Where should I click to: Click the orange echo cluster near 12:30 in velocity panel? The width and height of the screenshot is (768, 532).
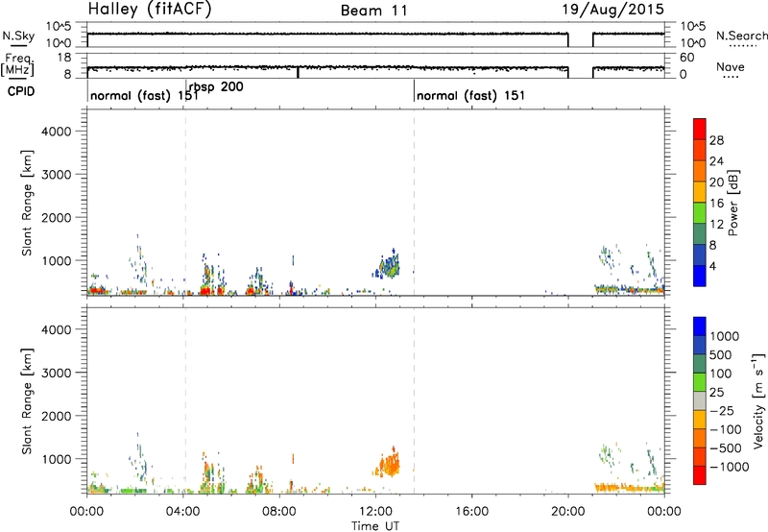coord(388,462)
